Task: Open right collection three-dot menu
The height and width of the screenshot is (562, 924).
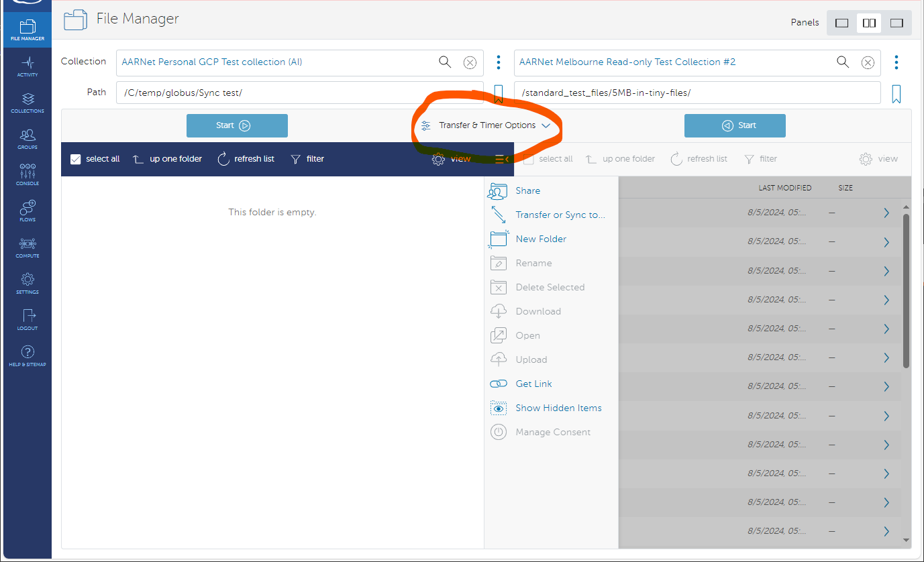Action: click(896, 62)
